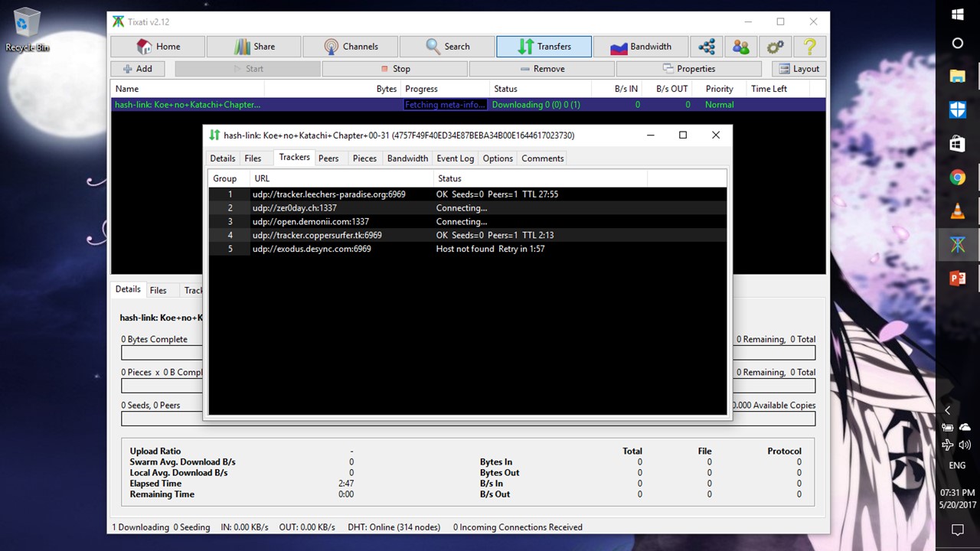
Task: Select the exodus.desync.com tracker row
Action: [312, 249]
